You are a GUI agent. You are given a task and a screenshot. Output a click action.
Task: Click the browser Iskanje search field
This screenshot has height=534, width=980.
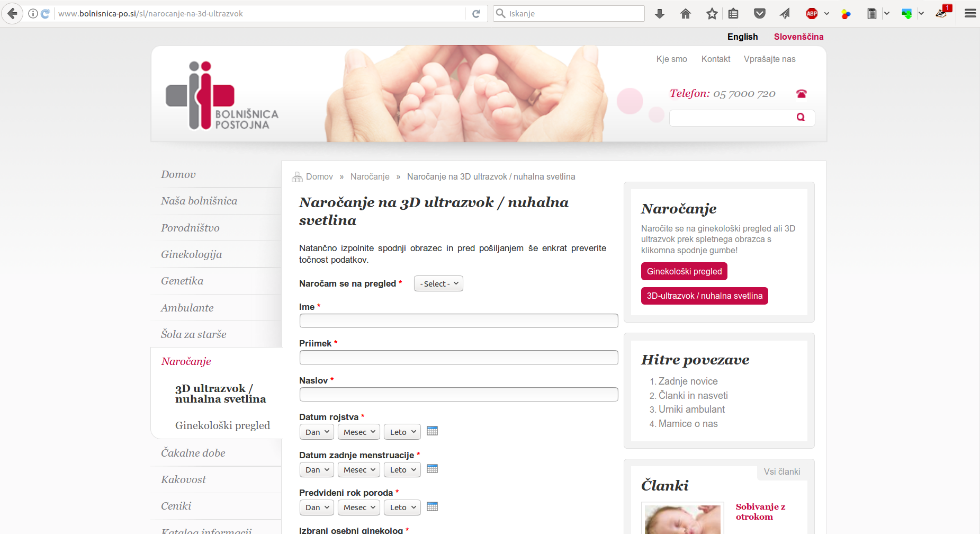(x=569, y=14)
